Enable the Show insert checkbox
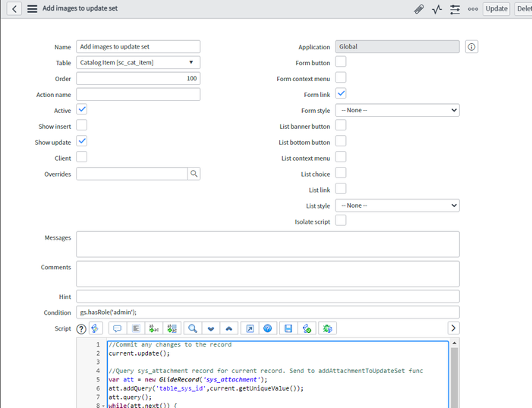 coord(82,125)
